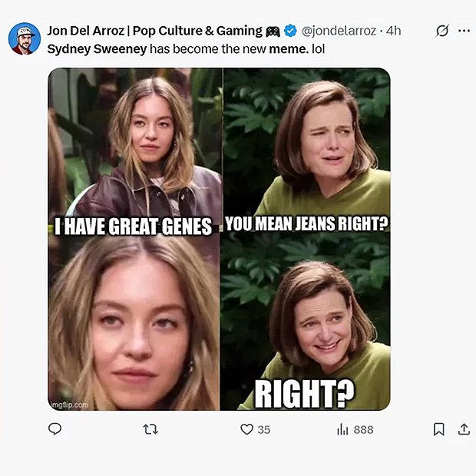
Task: Click the bottom 'RIGHT?' meme panel
Action: 306,322
